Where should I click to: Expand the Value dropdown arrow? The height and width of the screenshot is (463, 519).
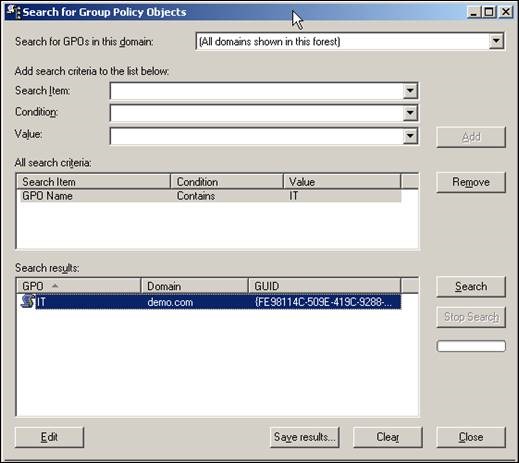[410, 136]
